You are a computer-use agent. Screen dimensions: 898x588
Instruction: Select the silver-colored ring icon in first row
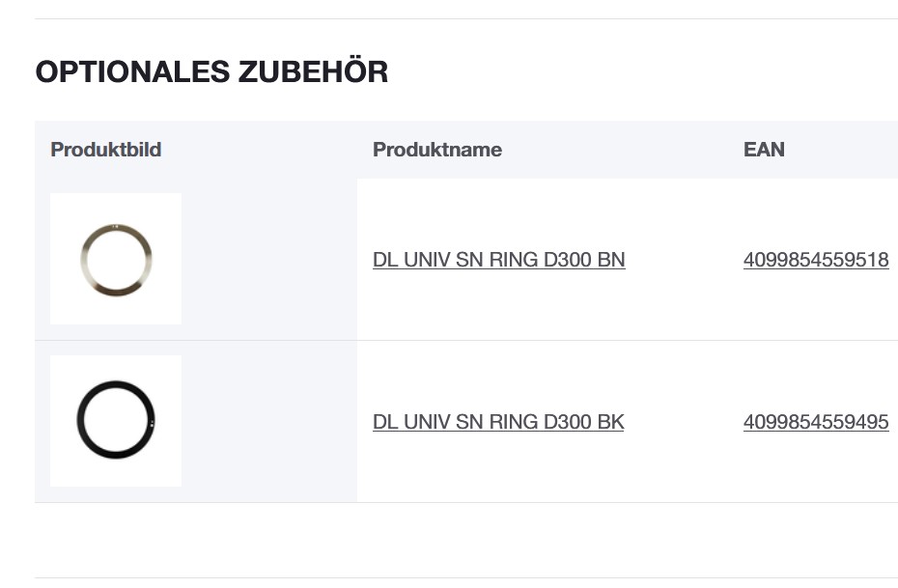(116, 259)
